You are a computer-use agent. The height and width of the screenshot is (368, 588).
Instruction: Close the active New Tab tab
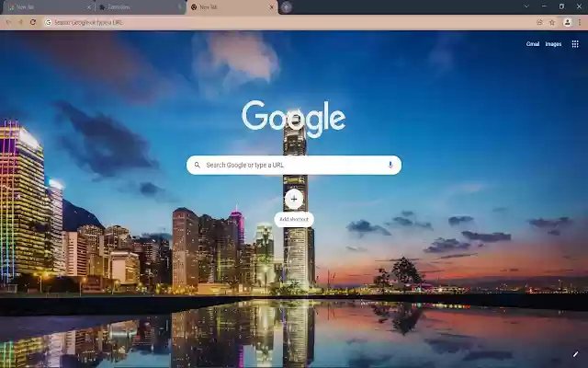click(x=272, y=7)
